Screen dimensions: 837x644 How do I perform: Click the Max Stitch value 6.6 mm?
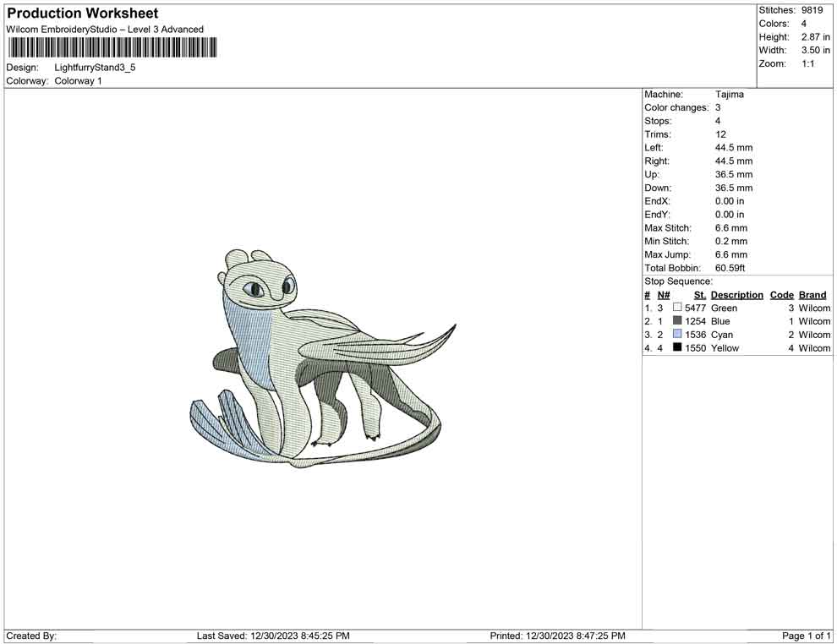730,228
